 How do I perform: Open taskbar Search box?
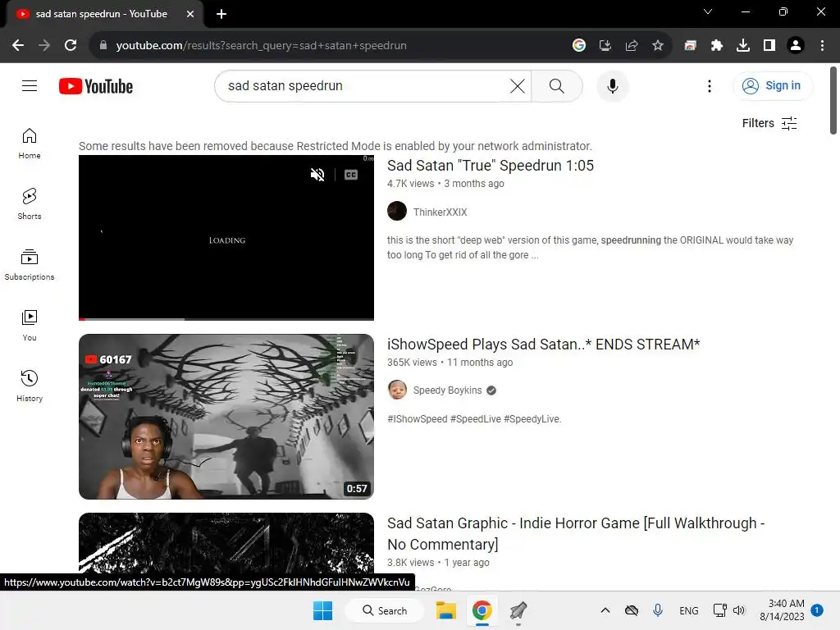385,610
